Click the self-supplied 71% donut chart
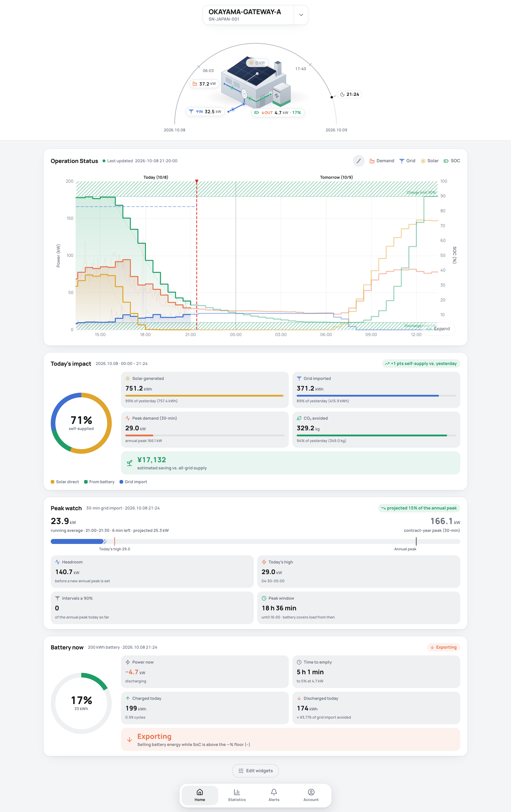Screen dimensions: 511x812 (x=81, y=423)
